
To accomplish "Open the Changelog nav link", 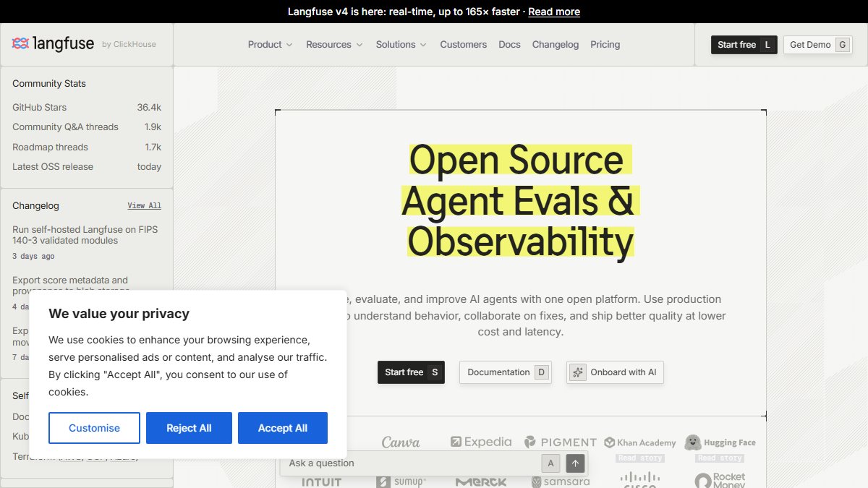I will [x=556, y=45].
